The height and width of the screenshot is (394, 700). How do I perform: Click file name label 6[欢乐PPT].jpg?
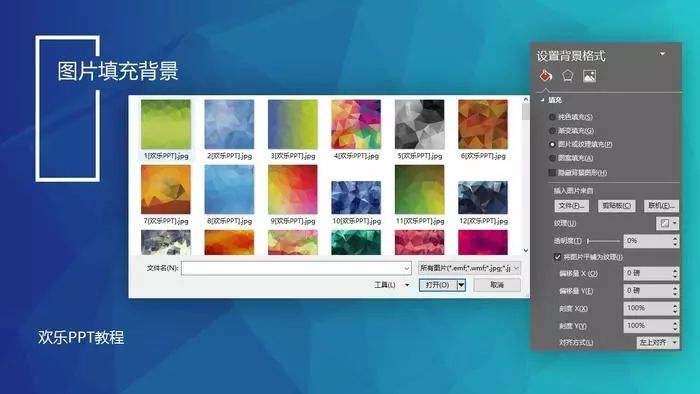[x=483, y=156]
